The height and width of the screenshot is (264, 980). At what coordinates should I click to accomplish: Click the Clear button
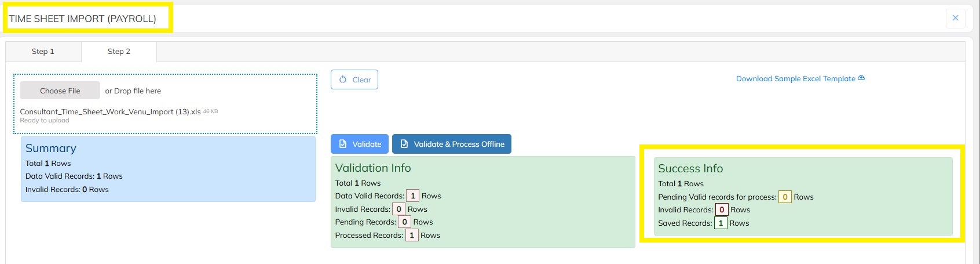tap(354, 79)
